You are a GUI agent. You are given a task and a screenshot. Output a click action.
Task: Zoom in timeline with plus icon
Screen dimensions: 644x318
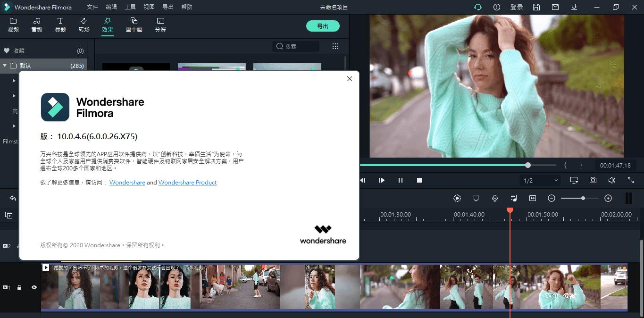point(608,198)
